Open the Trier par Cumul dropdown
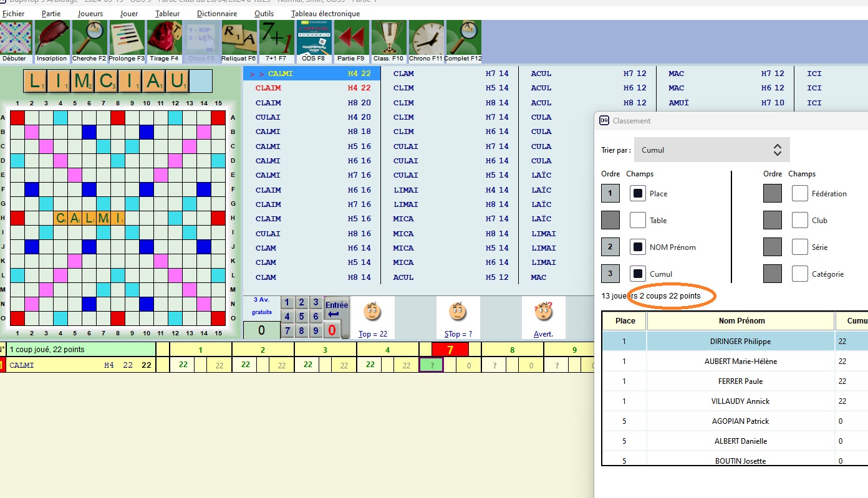The width and height of the screenshot is (868, 498). click(711, 150)
